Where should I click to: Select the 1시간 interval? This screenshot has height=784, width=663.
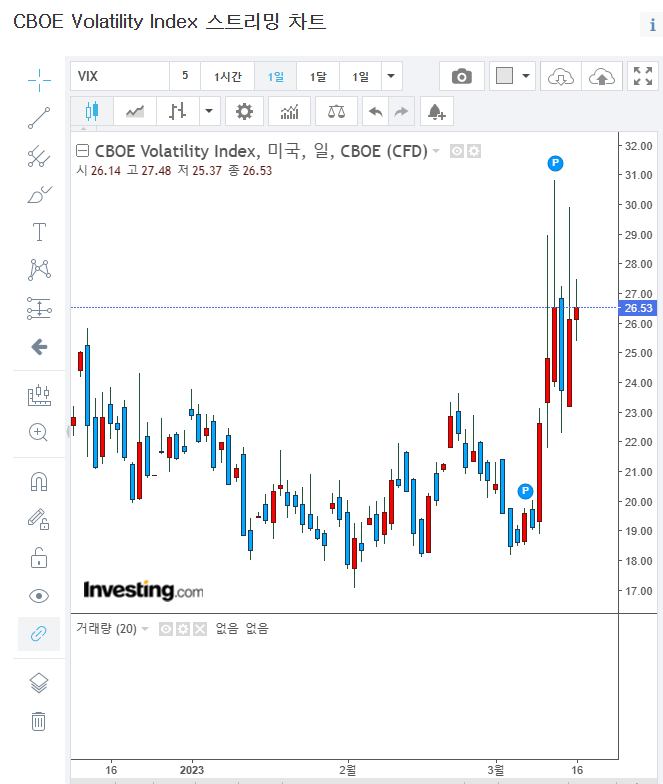[x=228, y=76]
